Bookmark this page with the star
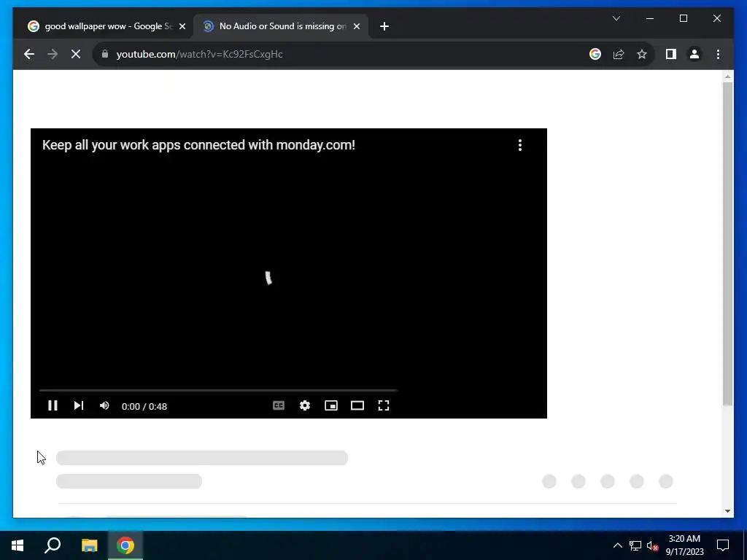Viewport: 747px width, 560px height. coord(642,54)
